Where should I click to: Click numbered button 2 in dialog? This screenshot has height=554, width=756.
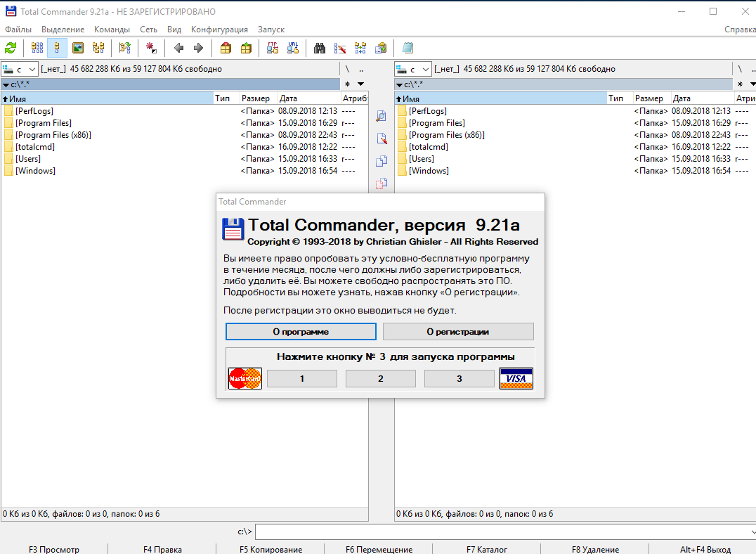(380, 378)
